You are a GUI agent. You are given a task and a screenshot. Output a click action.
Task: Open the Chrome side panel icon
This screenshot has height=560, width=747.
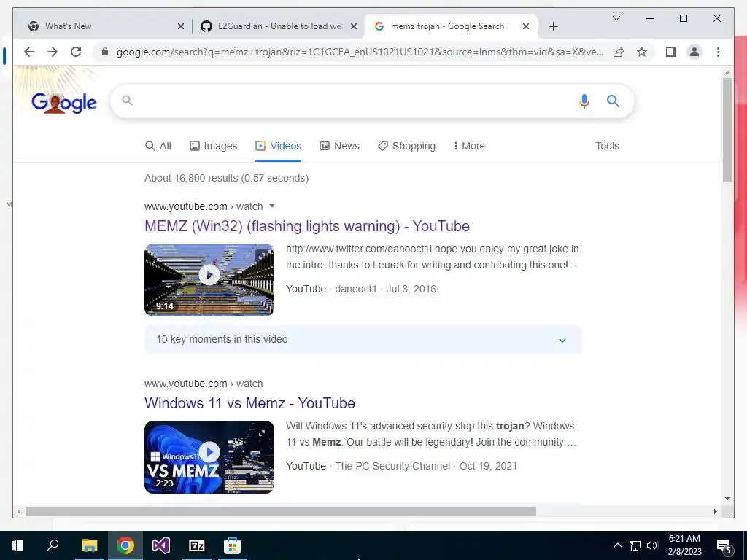671,52
